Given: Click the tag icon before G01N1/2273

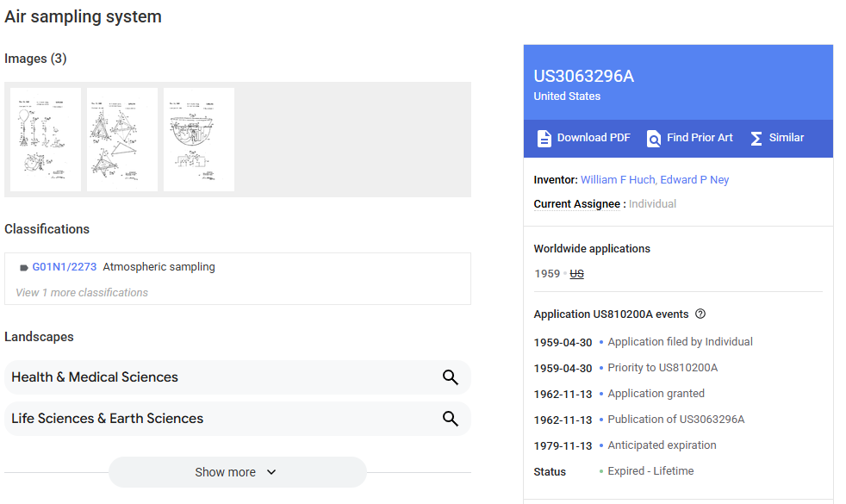Looking at the screenshot, I should [x=24, y=268].
